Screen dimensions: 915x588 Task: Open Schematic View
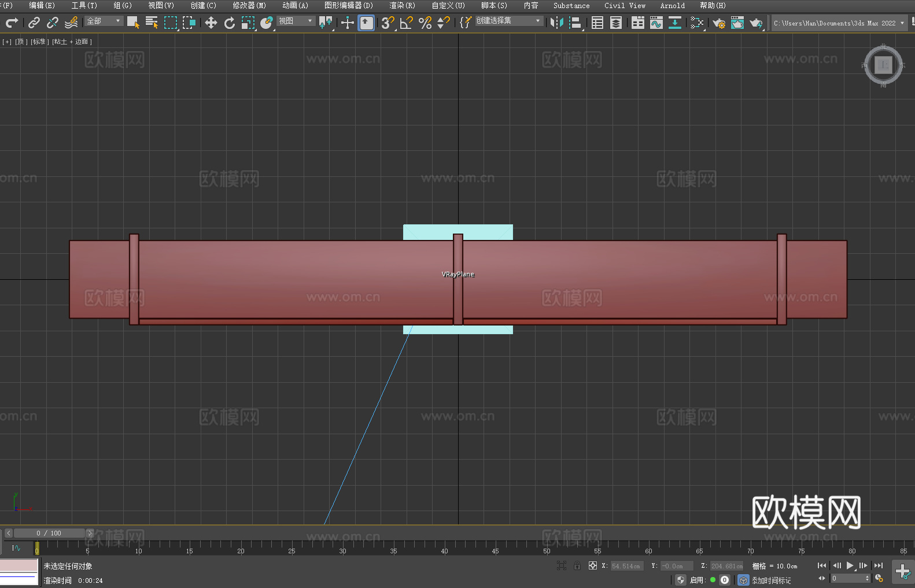pos(697,23)
